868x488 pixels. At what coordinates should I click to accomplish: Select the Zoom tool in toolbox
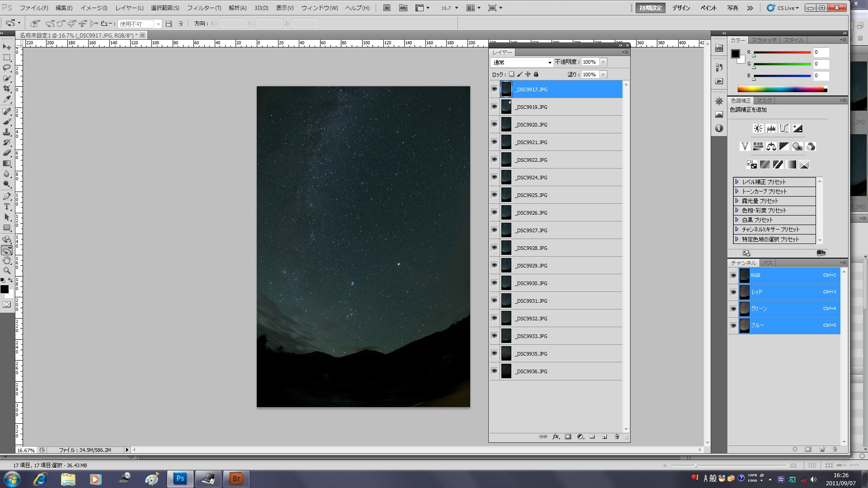tap(7, 271)
